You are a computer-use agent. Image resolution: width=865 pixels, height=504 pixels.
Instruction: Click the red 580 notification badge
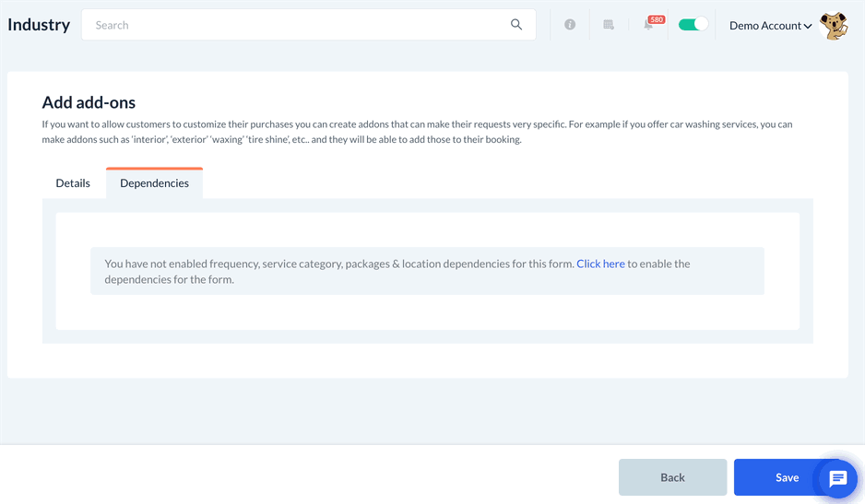(657, 19)
